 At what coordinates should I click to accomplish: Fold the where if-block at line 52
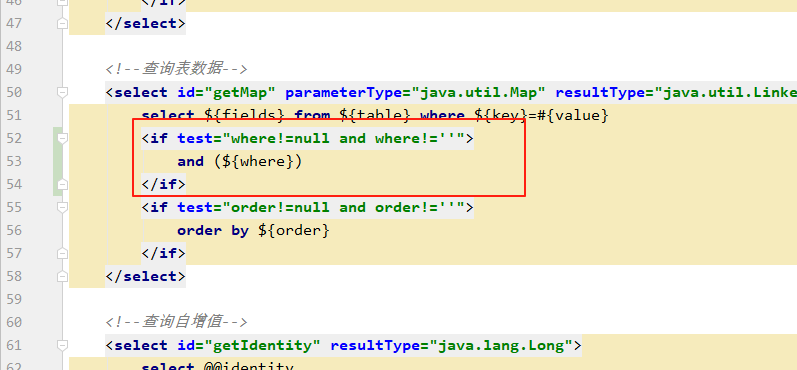[63, 138]
